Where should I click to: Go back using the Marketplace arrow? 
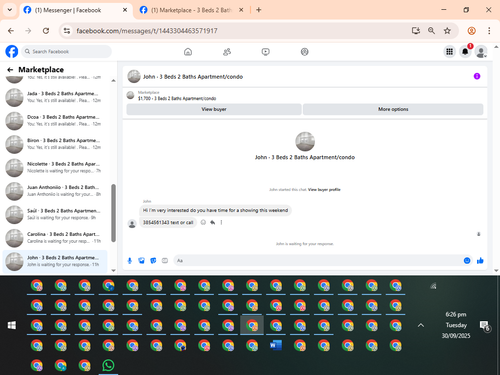coord(10,70)
